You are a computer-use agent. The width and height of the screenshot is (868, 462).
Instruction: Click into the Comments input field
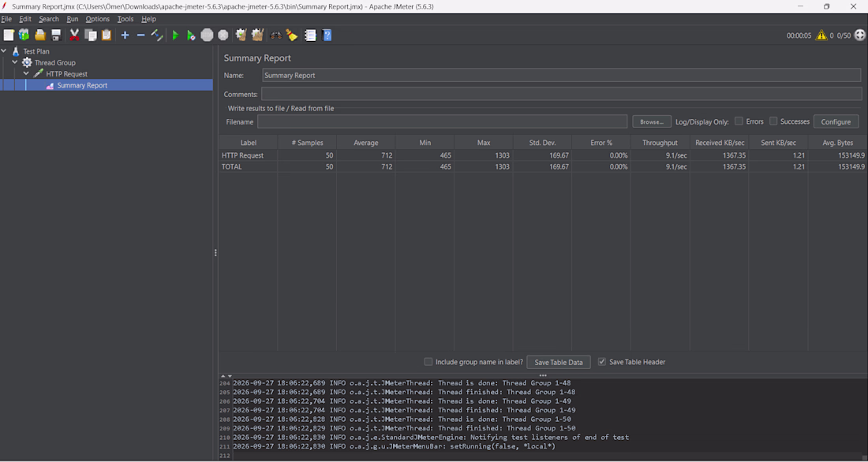click(x=561, y=94)
